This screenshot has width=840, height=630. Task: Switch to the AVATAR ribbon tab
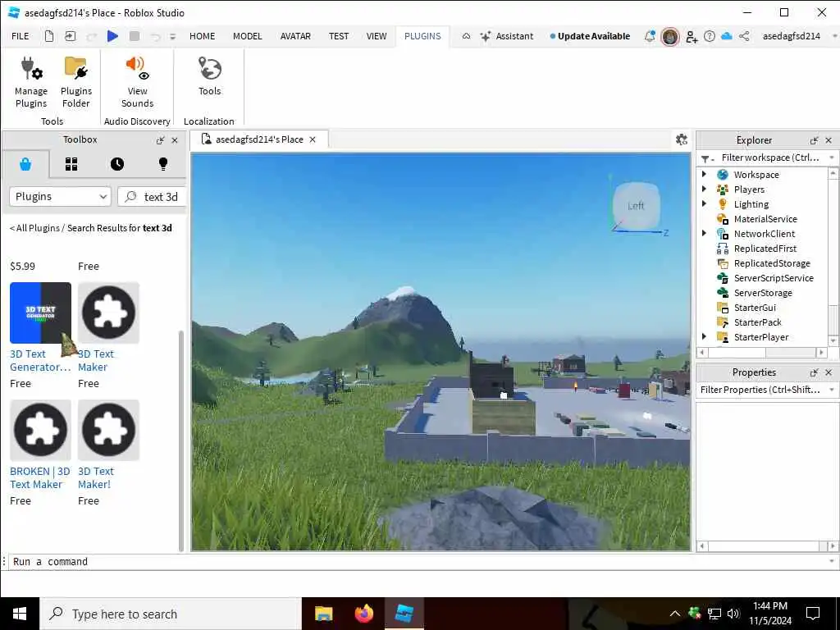[x=295, y=36]
